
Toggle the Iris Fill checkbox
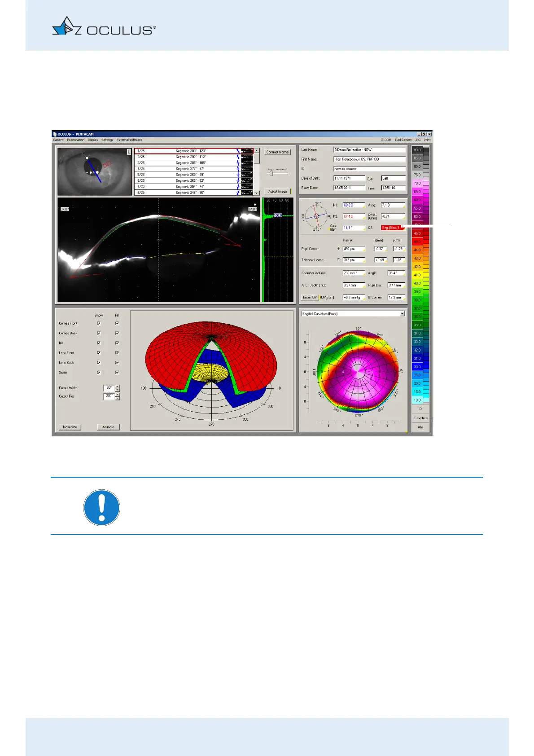[x=117, y=343]
